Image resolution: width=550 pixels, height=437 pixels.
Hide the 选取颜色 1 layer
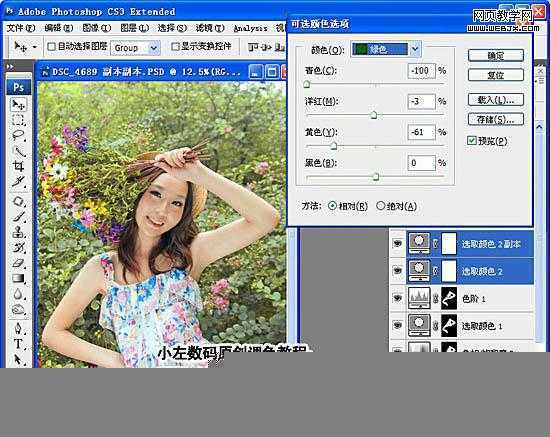pyautogui.click(x=397, y=325)
